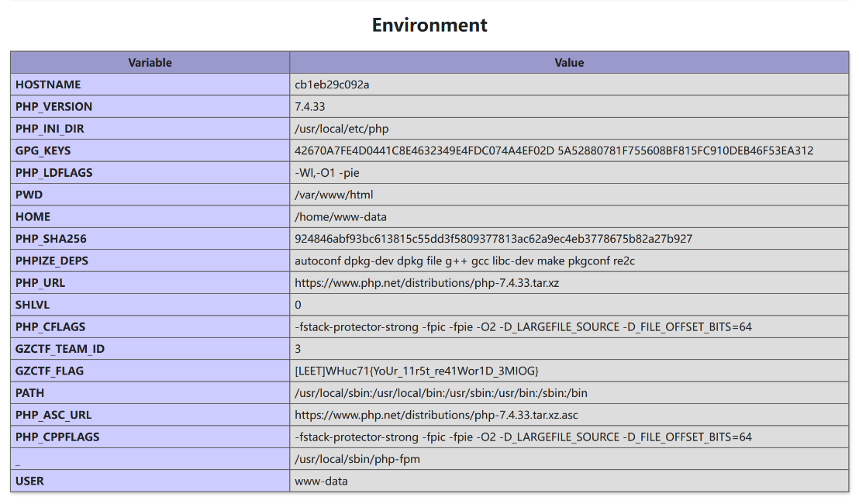Select the PHP_INI_DIR path value
Viewport: 859px width, 504px height.
(342, 129)
